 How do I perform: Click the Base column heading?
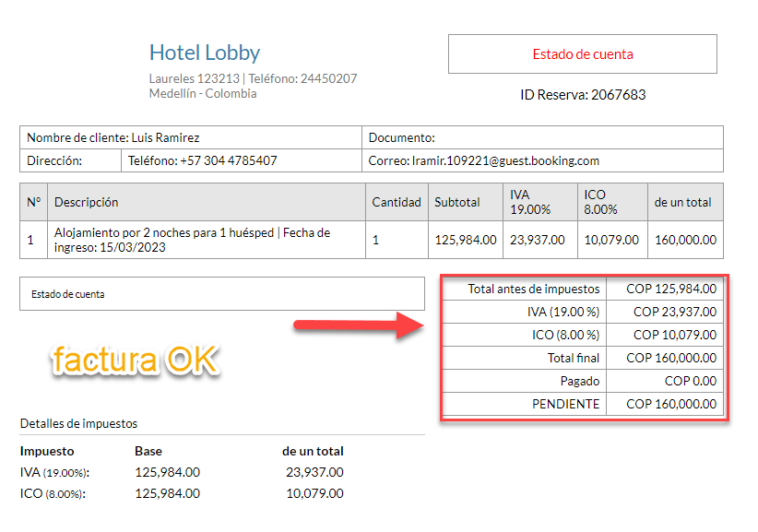tap(148, 451)
